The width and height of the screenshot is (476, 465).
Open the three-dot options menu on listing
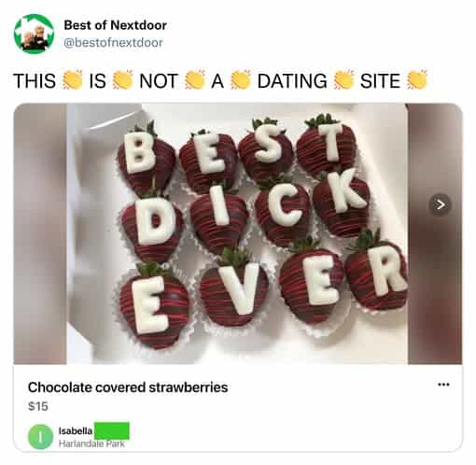coord(443,385)
